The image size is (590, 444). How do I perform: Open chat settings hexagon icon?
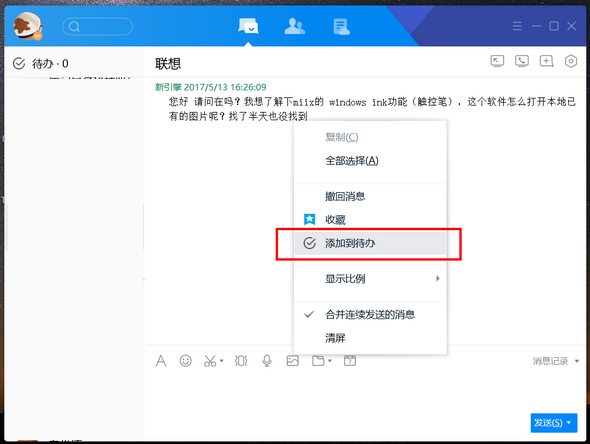(x=571, y=61)
